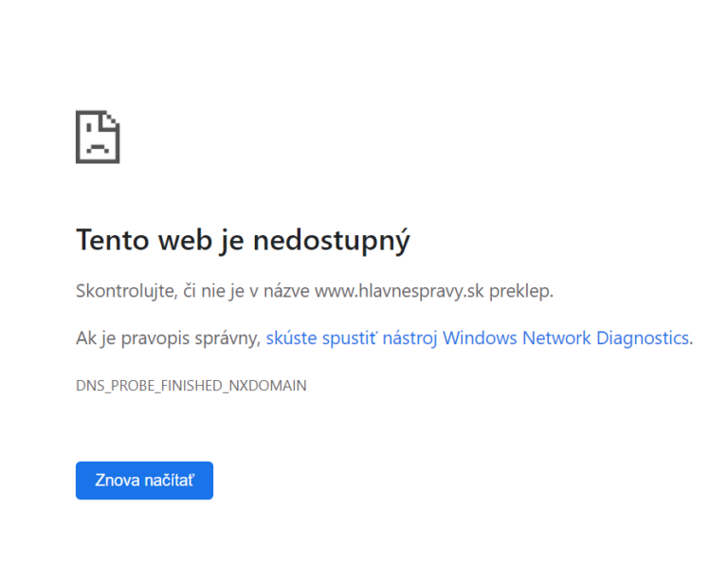Screen dimensions: 728x564
Task: Click the word "skúste" in the blue link
Action: 291,338
